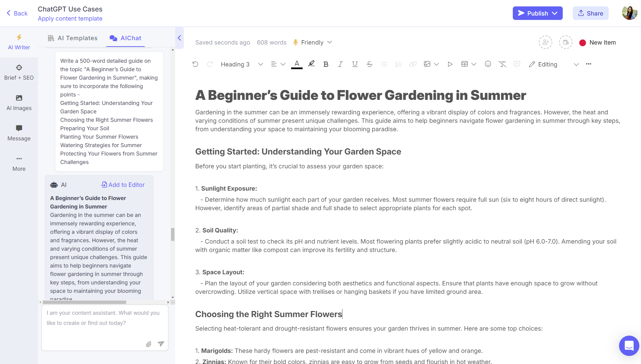
Task: Click the undo icon in toolbar
Action: 195,64
